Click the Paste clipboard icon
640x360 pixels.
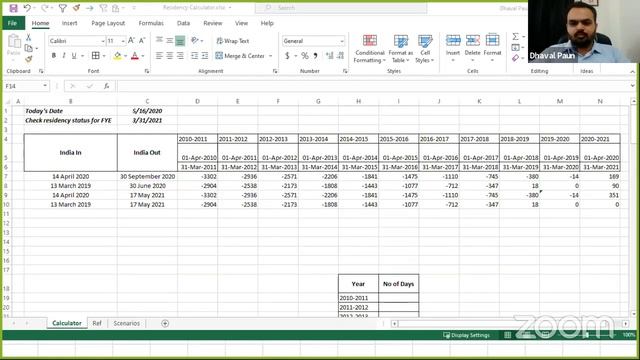point(14,42)
